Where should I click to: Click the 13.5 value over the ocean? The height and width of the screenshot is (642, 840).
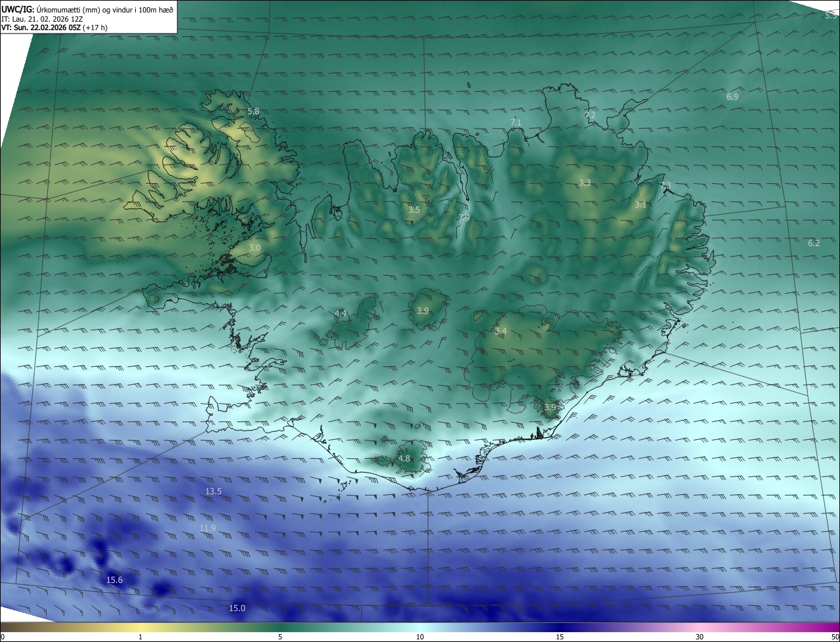coord(213,491)
